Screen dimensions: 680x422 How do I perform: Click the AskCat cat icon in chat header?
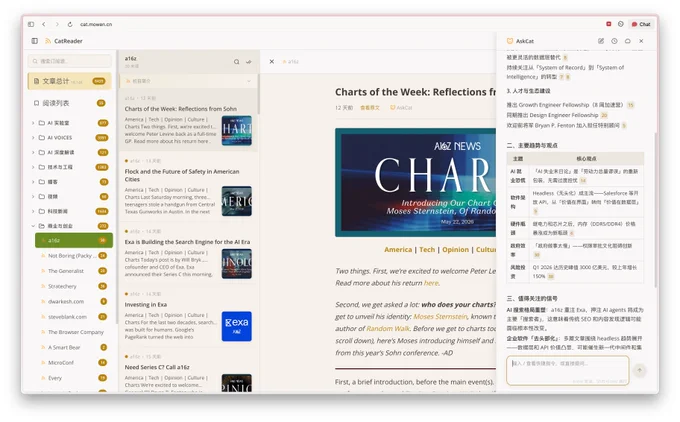coord(510,41)
